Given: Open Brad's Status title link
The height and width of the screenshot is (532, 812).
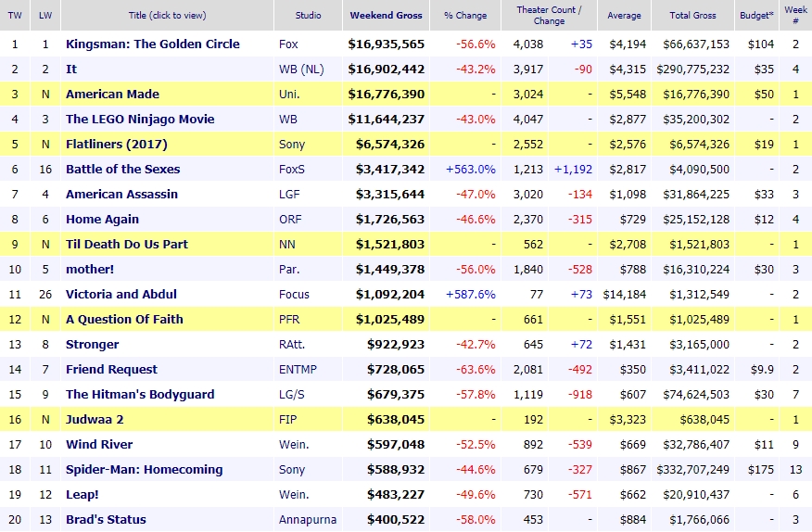Looking at the screenshot, I should pos(106,520).
